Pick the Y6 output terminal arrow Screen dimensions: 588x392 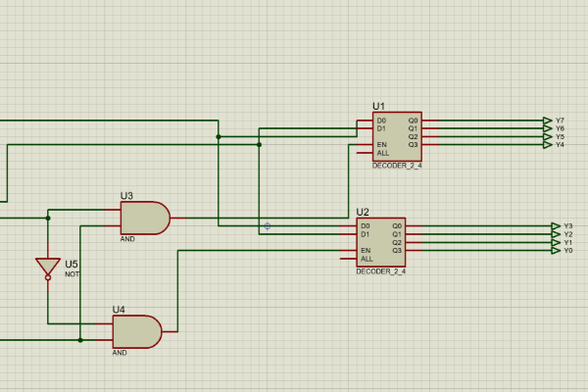pos(547,128)
